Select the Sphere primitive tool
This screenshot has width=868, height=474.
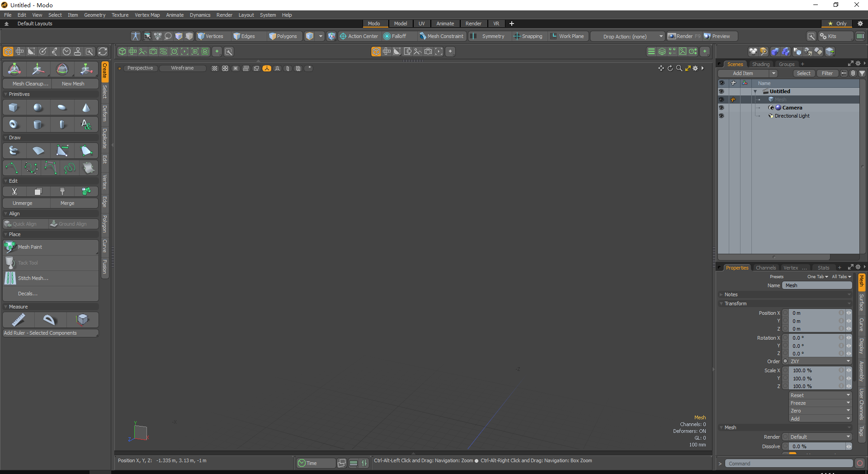point(38,107)
